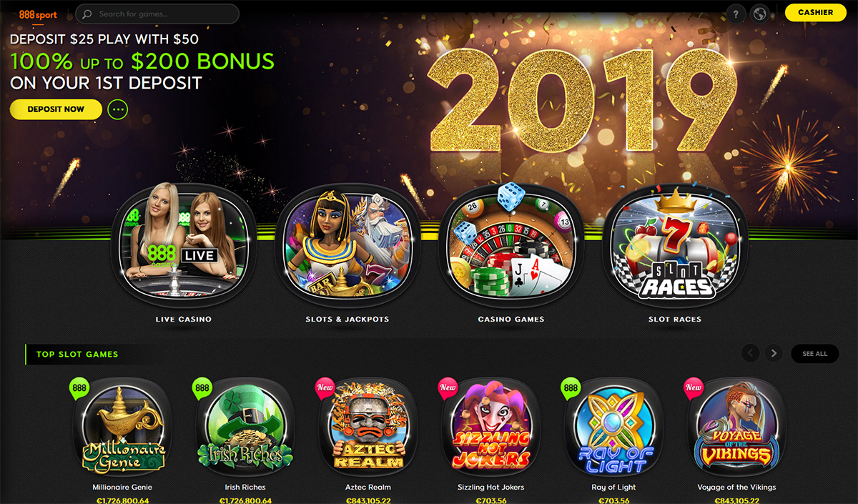Launch the Sizzling Hot Jokers thumbnail
This screenshot has width=858, height=504.
coord(490,429)
